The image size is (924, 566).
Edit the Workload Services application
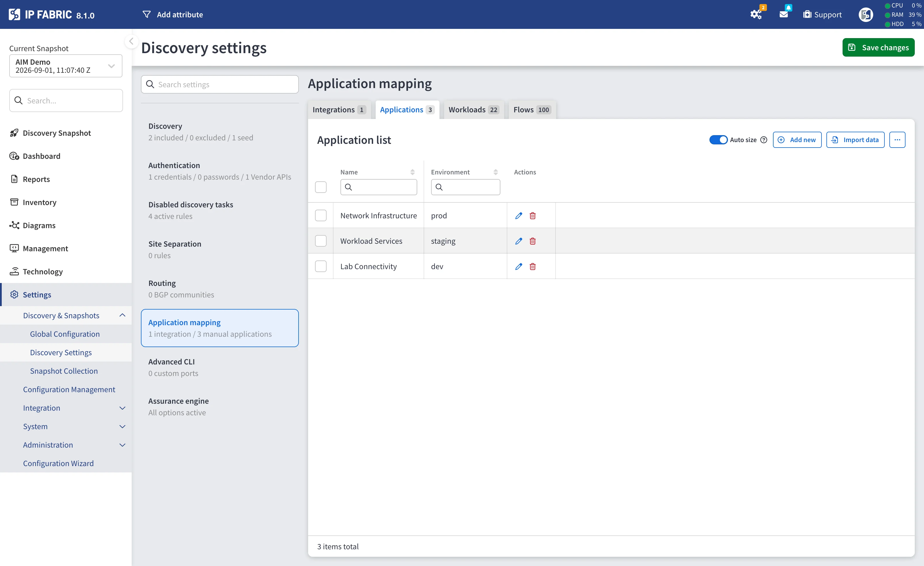[519, 241]
